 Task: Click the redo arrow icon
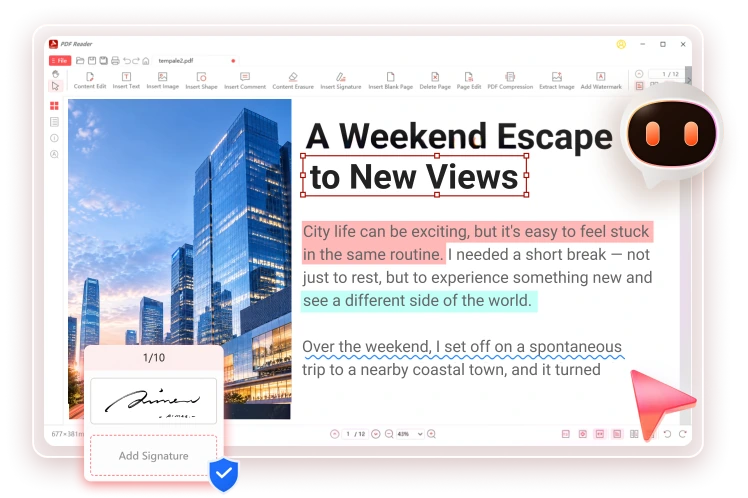point(135,61)
